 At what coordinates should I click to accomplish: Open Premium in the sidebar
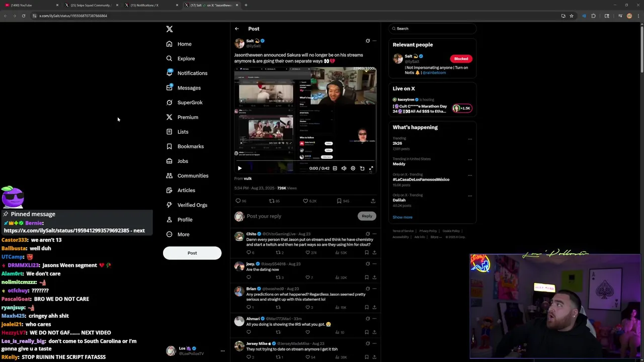point(182,117)
